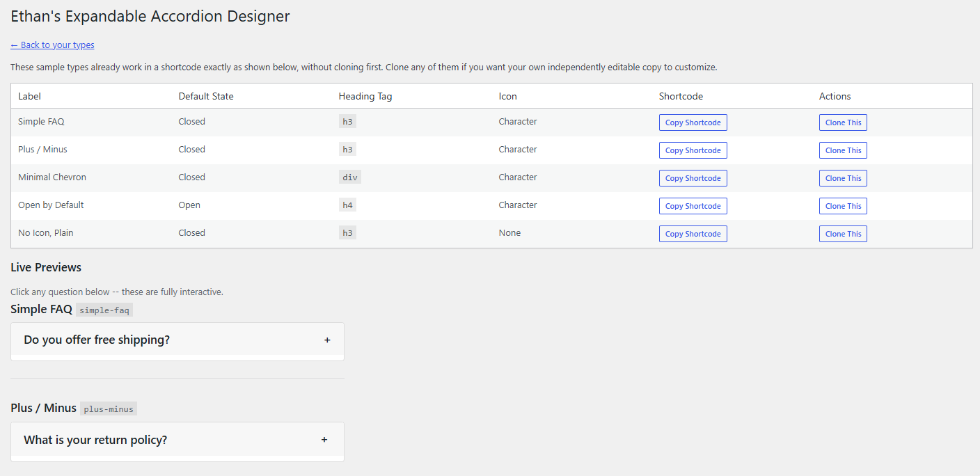Expand 'What is your return policy?' accordion

[x=177, y=440]
